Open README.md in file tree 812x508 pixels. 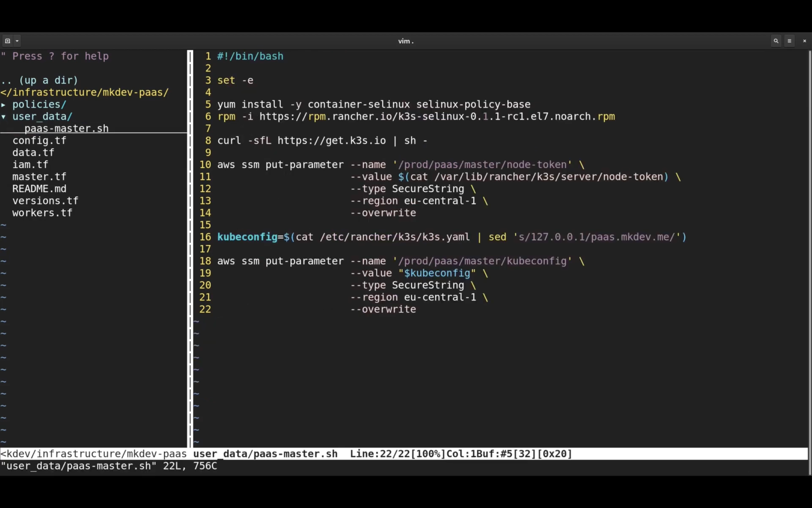point(39,189)
